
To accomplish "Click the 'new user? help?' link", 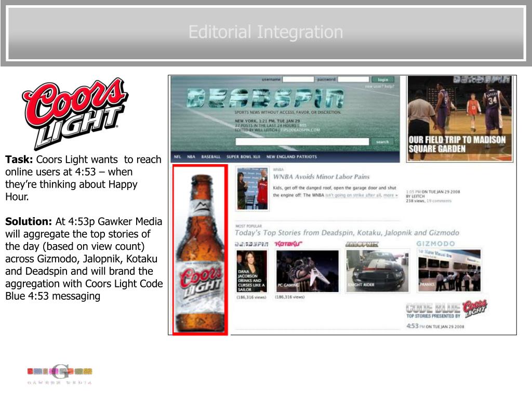I will point(379,87).
